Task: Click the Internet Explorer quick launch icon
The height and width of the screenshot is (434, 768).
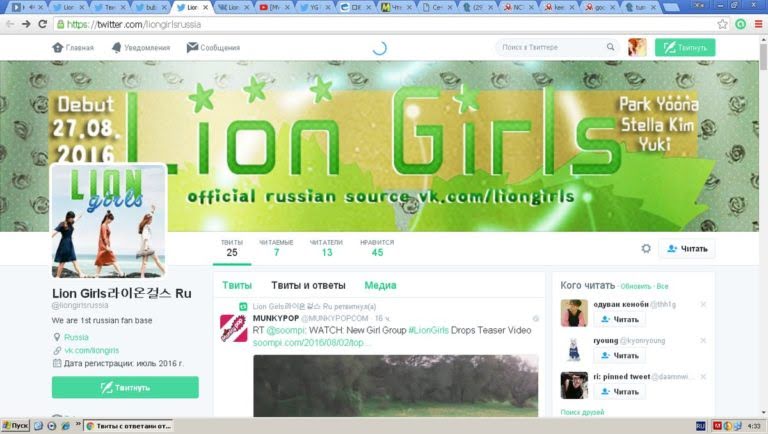Action: click(x=65, y=426)
